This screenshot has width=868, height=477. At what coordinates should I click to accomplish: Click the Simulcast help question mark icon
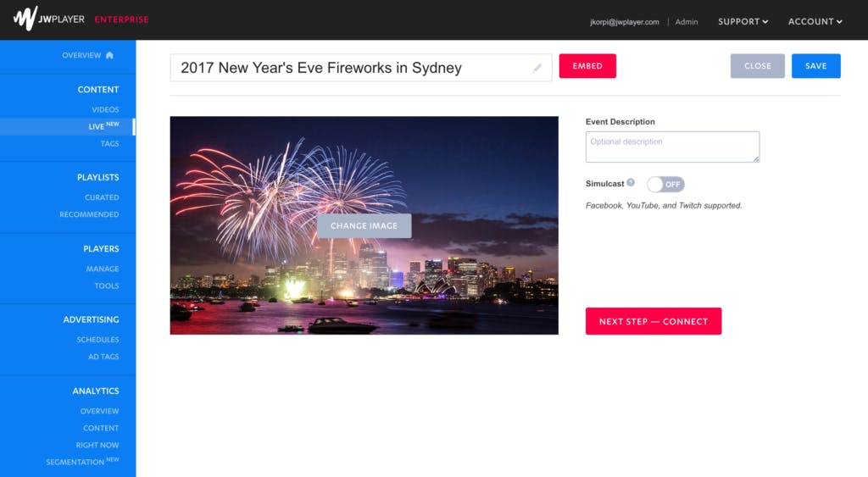631,183
